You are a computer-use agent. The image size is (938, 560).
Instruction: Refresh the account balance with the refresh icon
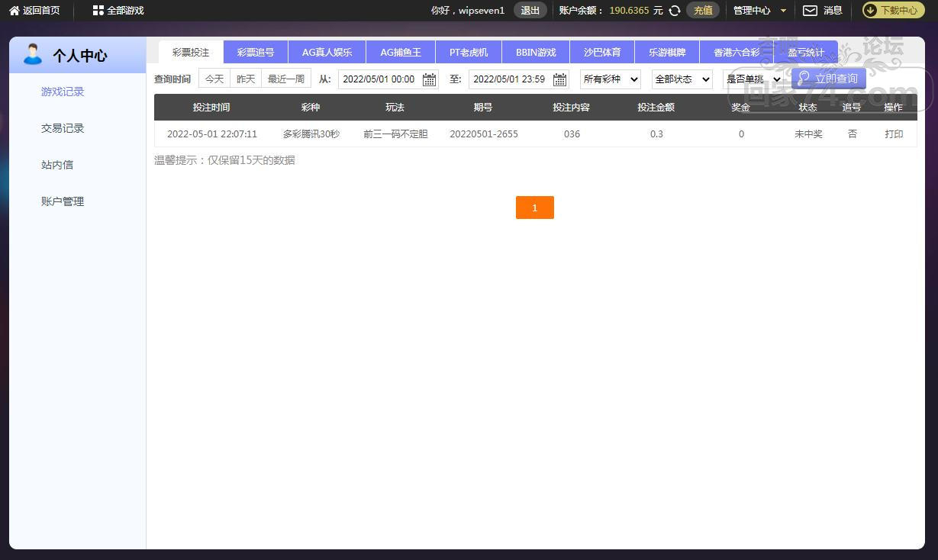pos(675,11)
